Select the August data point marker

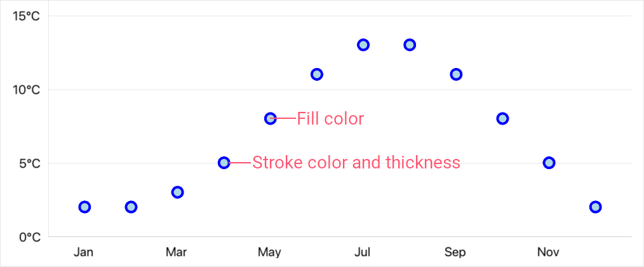click(x=410, y=45)
